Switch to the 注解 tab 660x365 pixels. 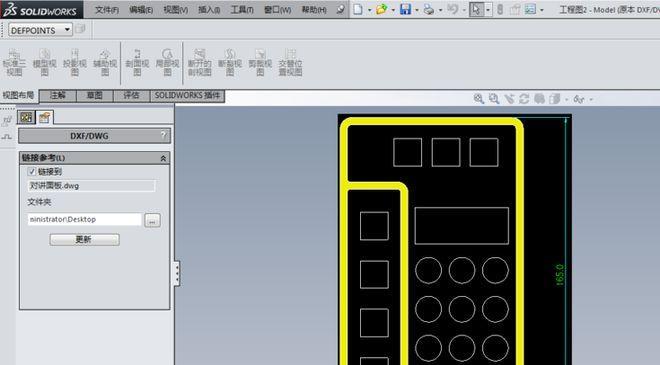click(58, 96)
